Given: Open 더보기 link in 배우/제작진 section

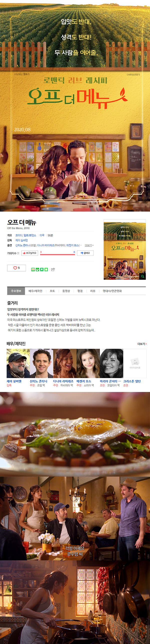Looking at the screenshot, I should coord(142,344).
